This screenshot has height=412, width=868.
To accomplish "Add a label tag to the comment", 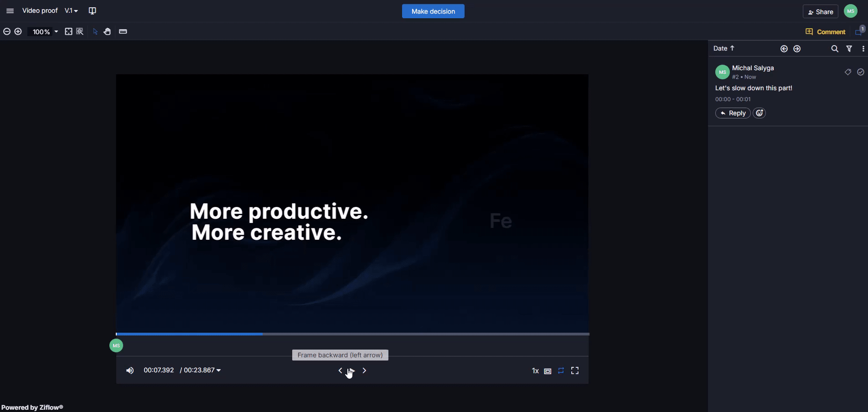I will [847, 72].
